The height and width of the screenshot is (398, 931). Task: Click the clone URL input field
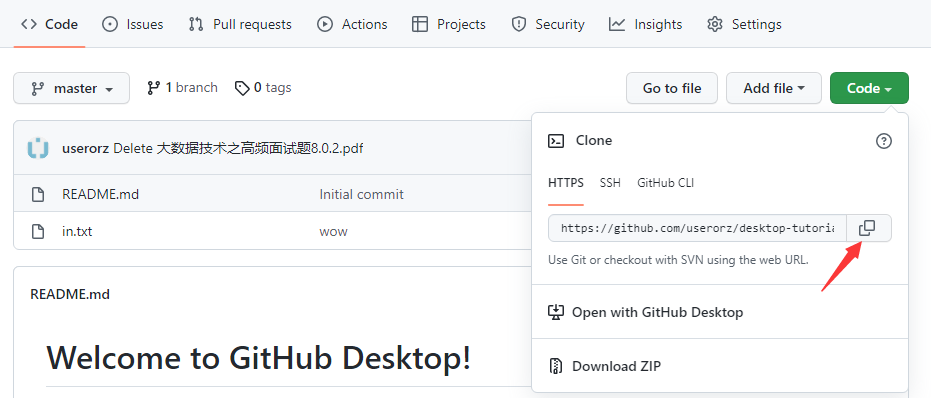(698, 228)
